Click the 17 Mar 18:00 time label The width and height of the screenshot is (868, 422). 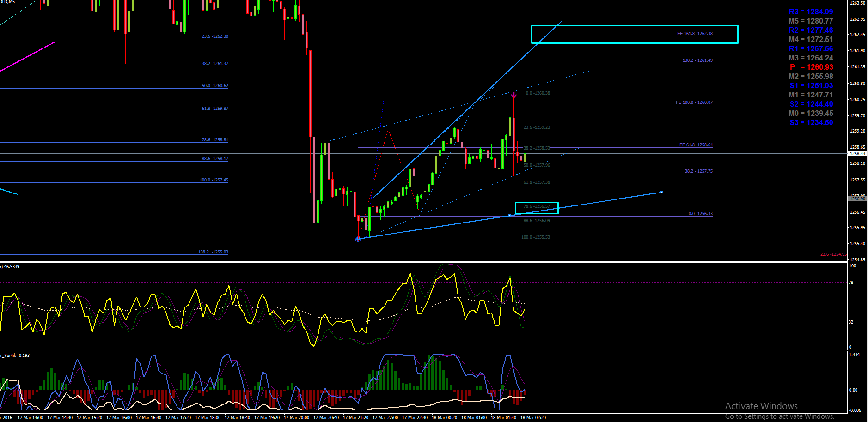tap(208, 418)
